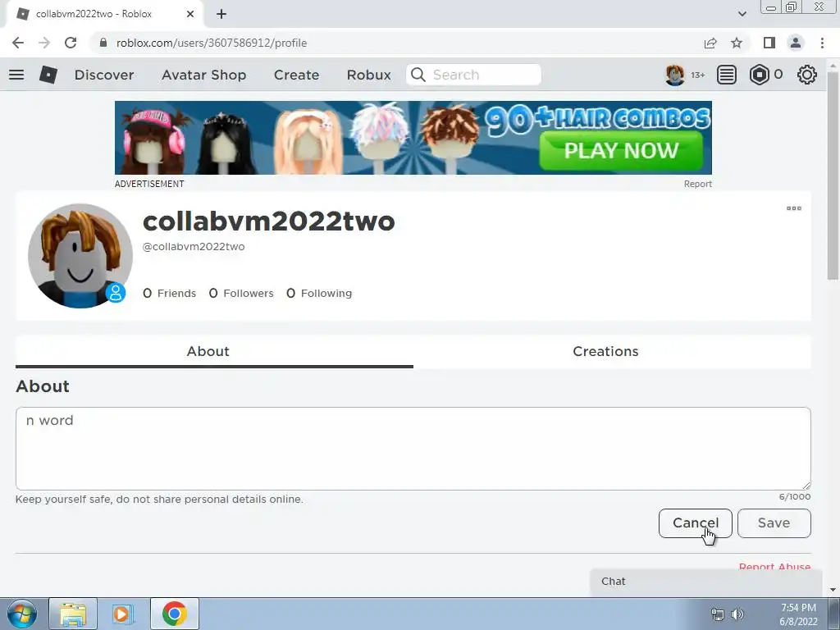The height and width of the screenshot is (630, 840).
Task: Click the Show desktop strip
Action: [x=834, y=614]
